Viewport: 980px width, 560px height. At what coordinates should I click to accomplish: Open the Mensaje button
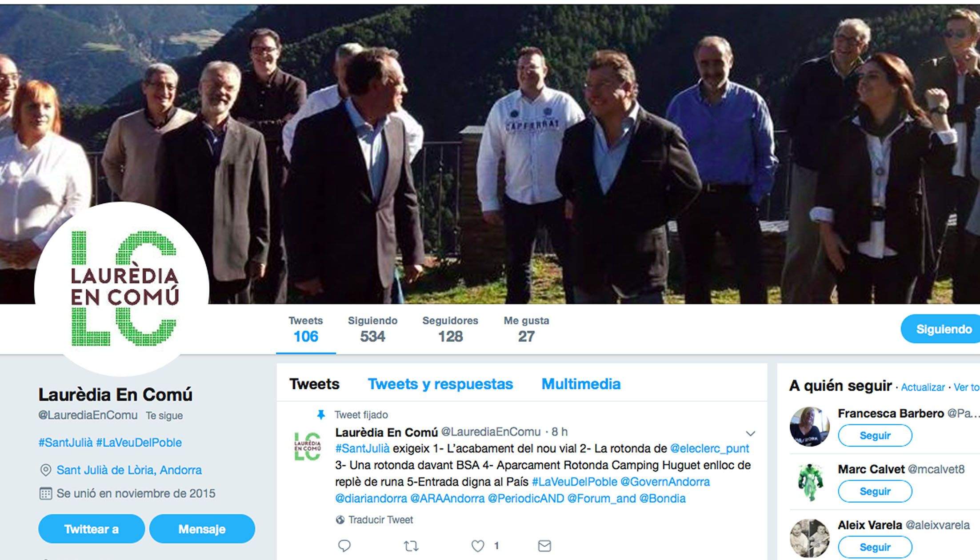pyautogui.click(x=202, y=529)
